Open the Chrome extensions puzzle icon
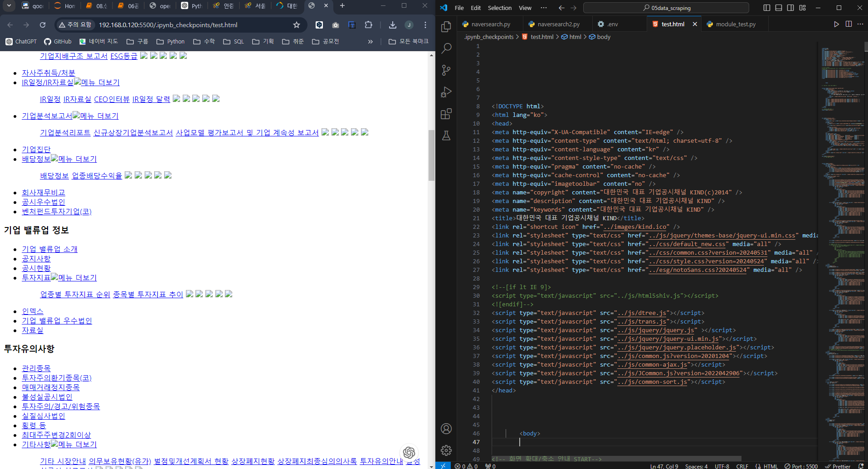The height and width of the screenshot is (469, 868). tap(369, 25)
